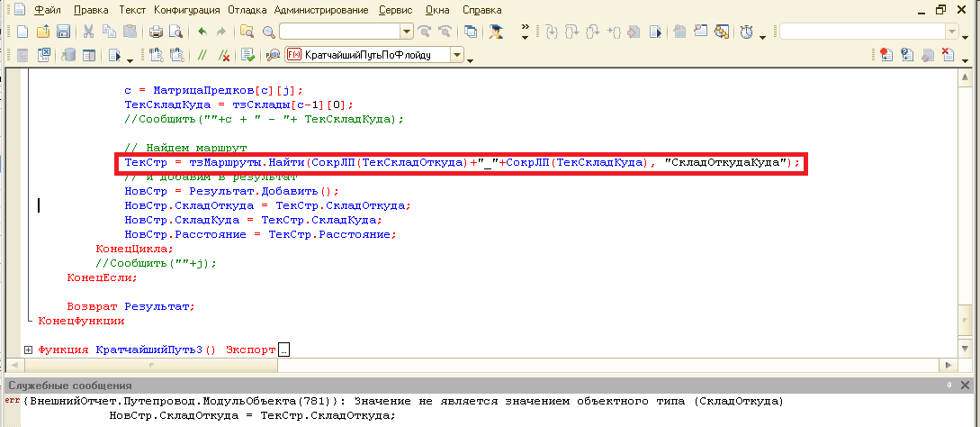Screen dimensions: 980x427
Task: Click Find next icon
Action: pos(425,32)
